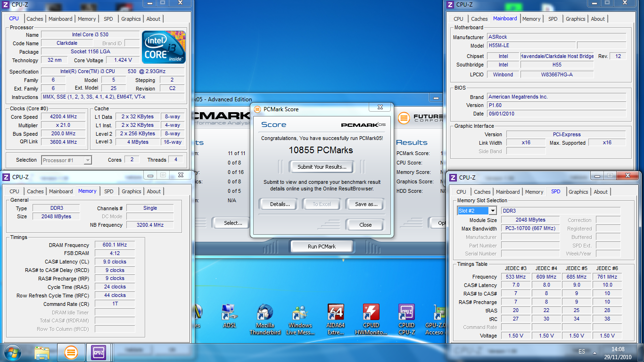
Task: Switch to the CPU tab in the SPD window
Action: click(462, 192)
